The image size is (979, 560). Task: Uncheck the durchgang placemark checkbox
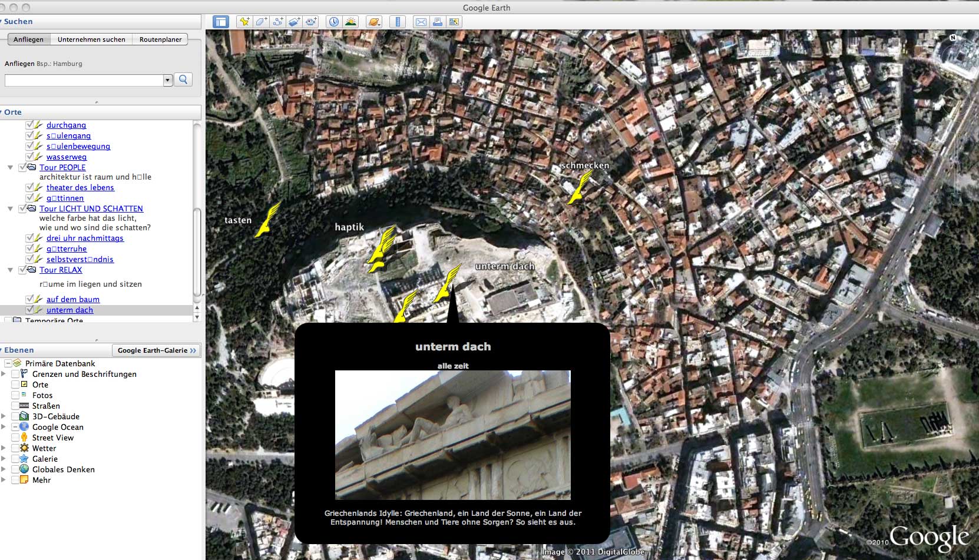pyautogui.click(x=29, y=125)
